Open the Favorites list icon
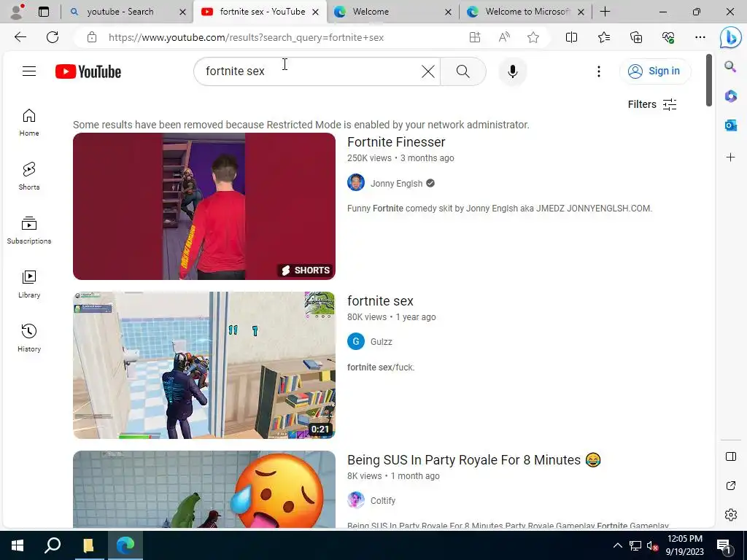 point(603,37)
